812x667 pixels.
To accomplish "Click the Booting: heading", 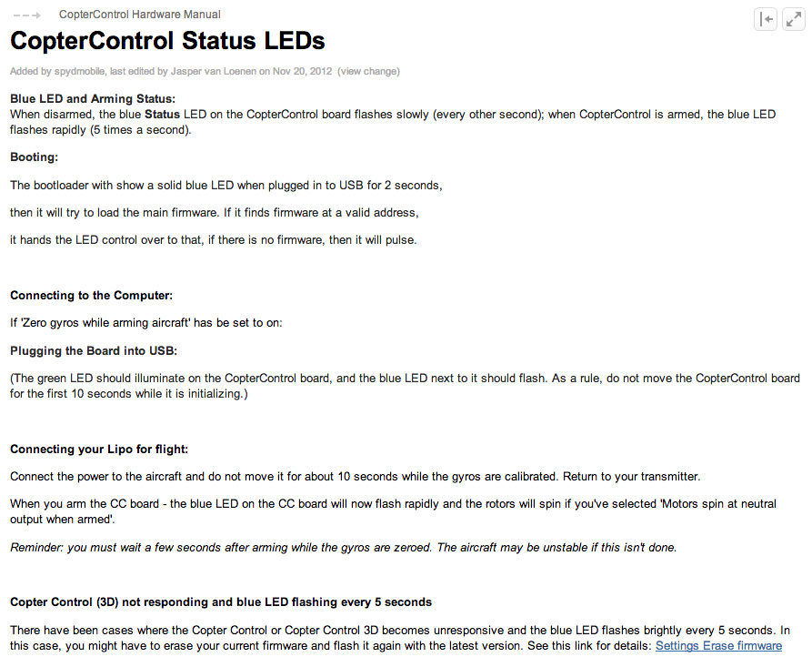I will coord(35,157).
